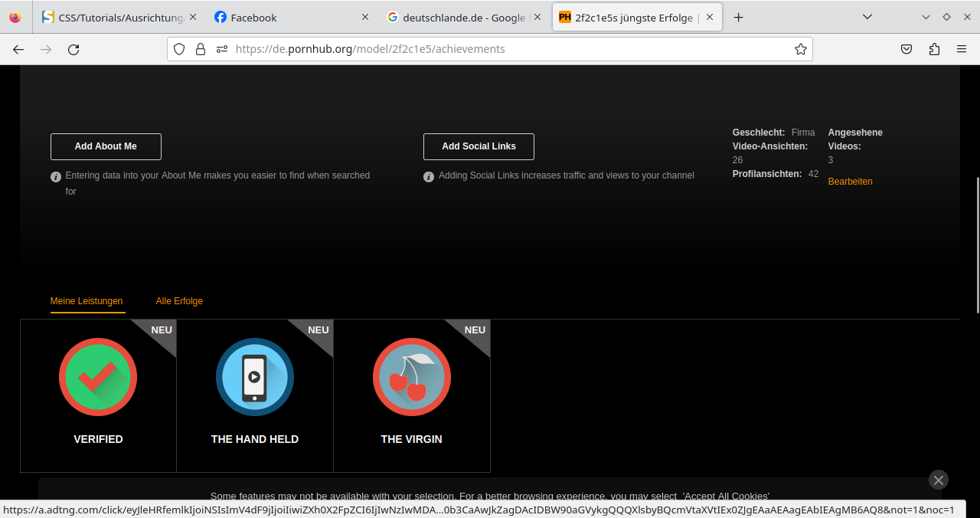Click the orange Bearbeiten link
980x518 pixels.
850,182
